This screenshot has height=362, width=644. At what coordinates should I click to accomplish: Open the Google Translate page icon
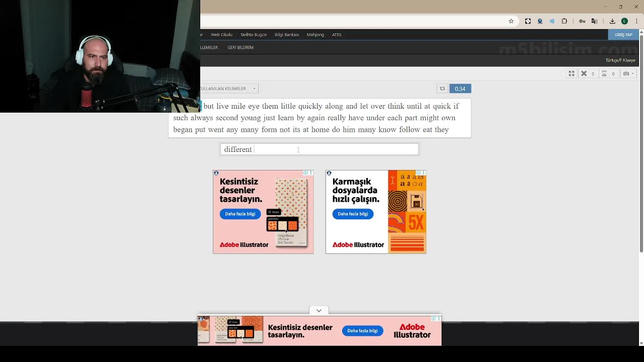tap(594, 21)
